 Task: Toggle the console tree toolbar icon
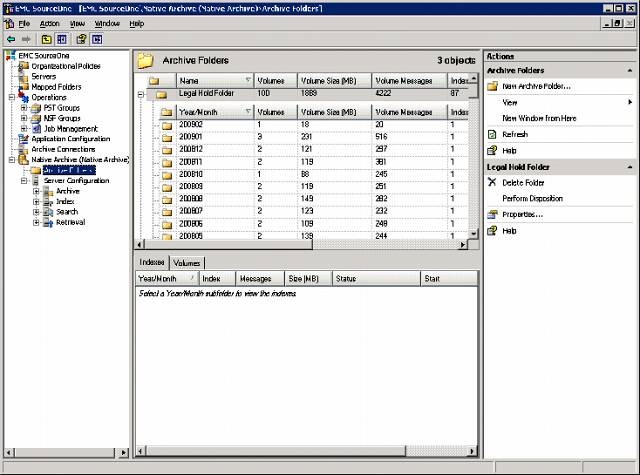click(x=62, y=39)
